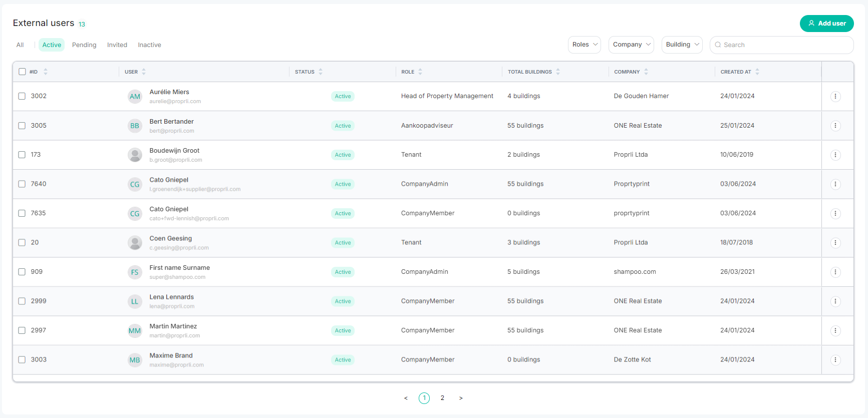The width and height of the screenshot is (868, 418).
Task: Click Coen Geesing's profile photo avatar
Action: pyautogui.click(x=135, y=243)
